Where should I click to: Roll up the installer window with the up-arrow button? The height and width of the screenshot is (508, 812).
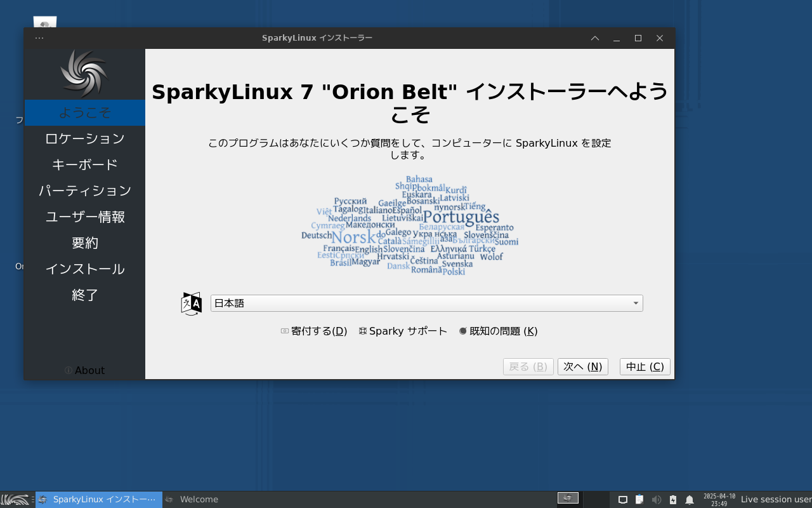[595, 38]
